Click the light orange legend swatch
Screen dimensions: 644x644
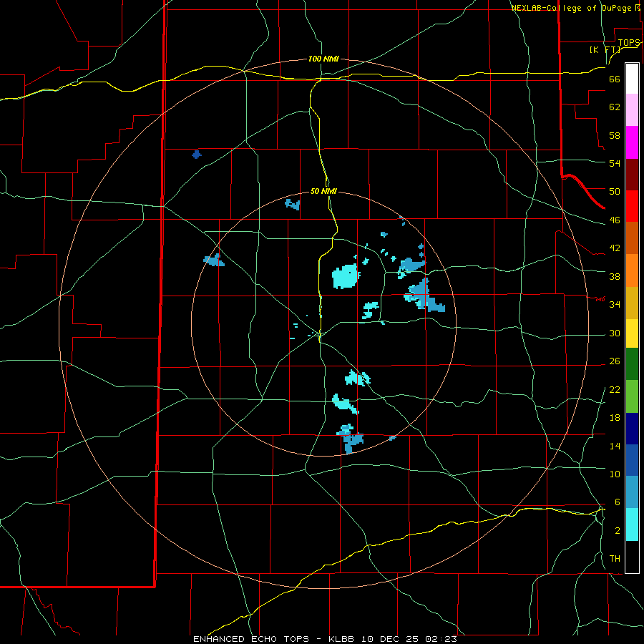click(x=632, y=270)
